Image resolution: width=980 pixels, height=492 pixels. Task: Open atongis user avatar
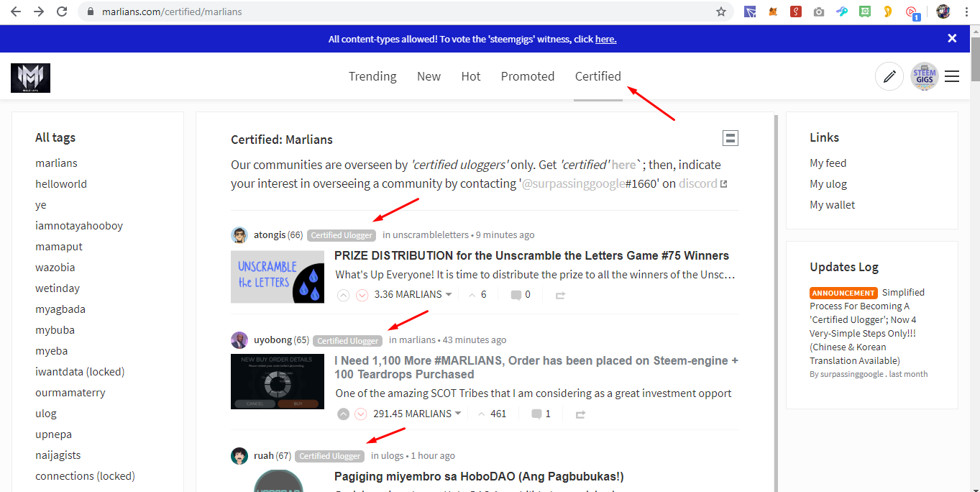click(239, 235)
